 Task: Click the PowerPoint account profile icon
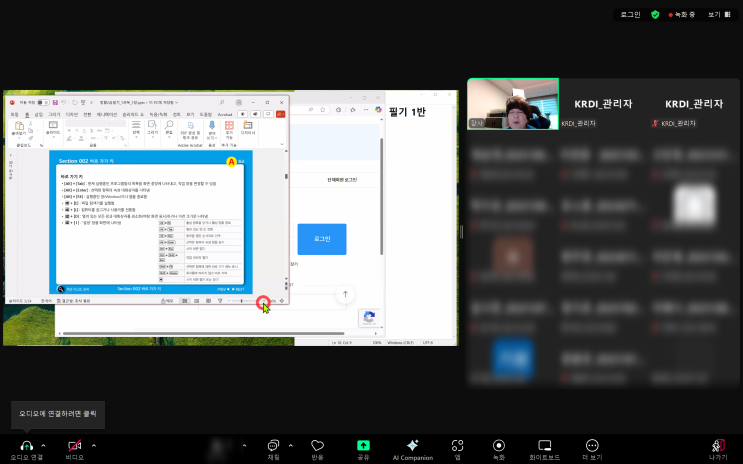(x=239, y=102)
